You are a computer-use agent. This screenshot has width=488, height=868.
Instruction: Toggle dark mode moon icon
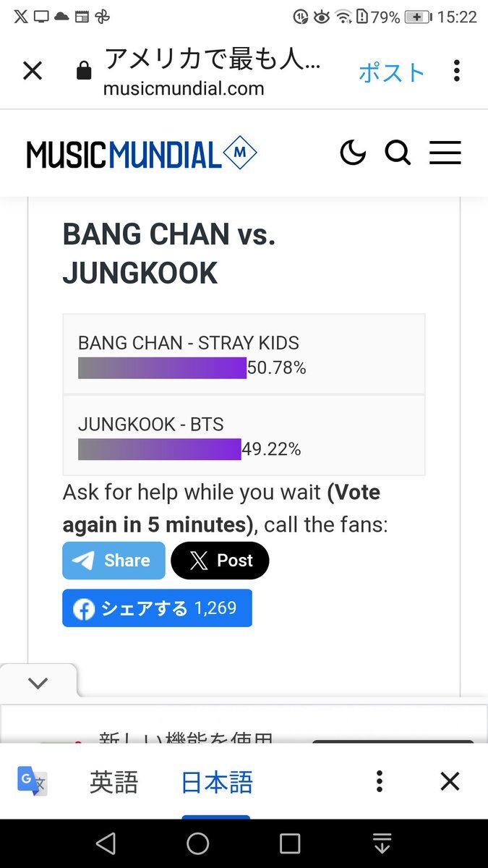[x=353, y=153]
